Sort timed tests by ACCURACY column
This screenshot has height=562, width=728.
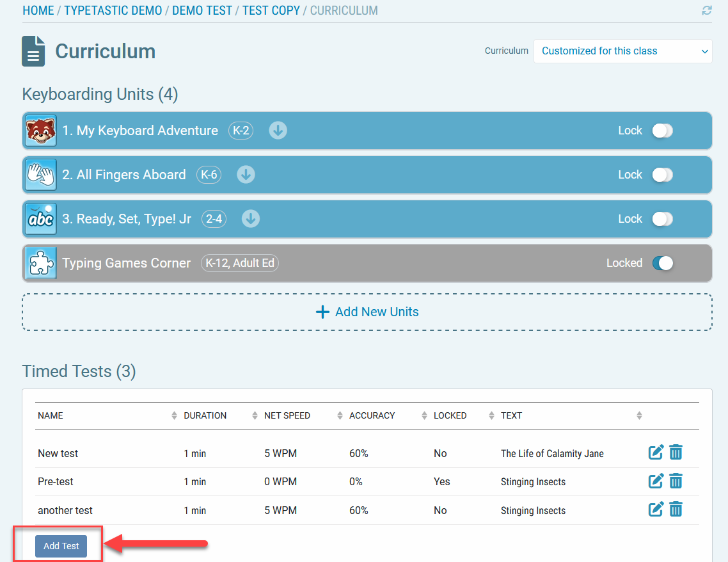[x=372, y=415]
